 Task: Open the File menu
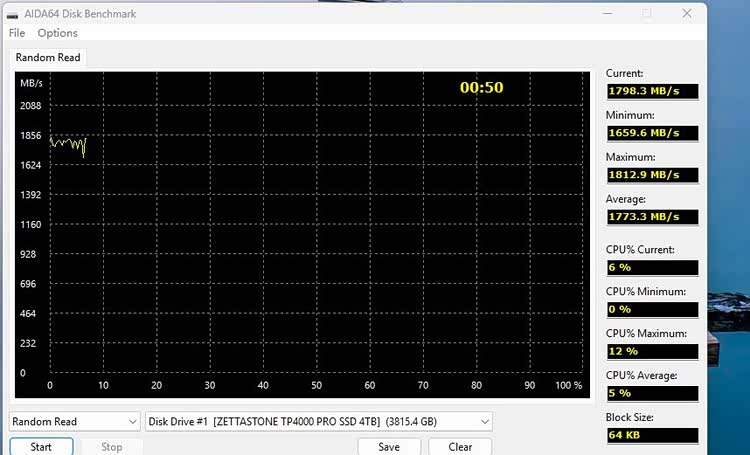[x=17, y=33]
